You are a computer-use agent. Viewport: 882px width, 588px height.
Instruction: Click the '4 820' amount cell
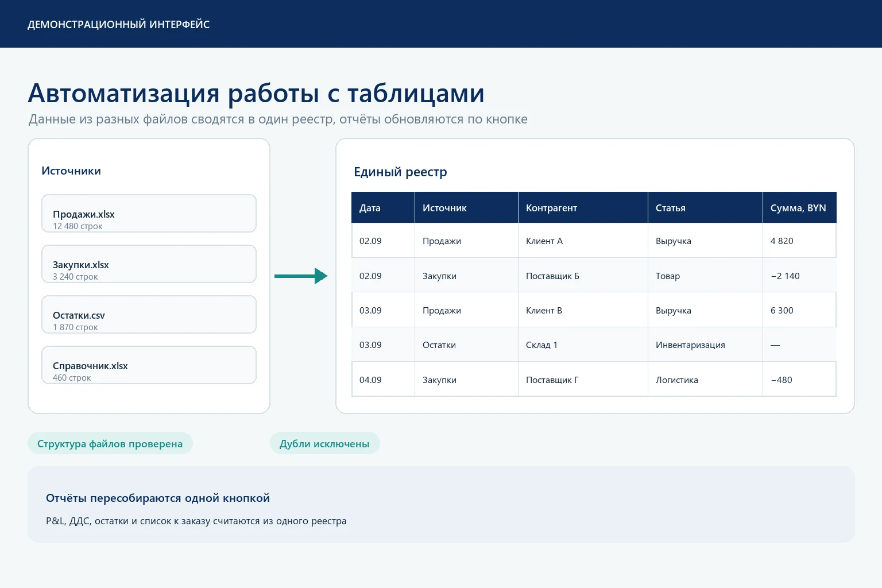pyautogui.click(x=799, y=241)
